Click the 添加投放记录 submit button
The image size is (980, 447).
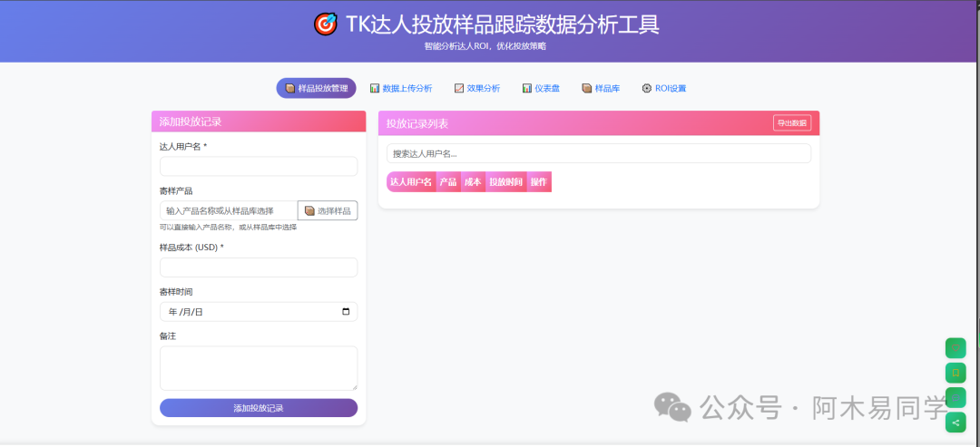pos(259,408)
